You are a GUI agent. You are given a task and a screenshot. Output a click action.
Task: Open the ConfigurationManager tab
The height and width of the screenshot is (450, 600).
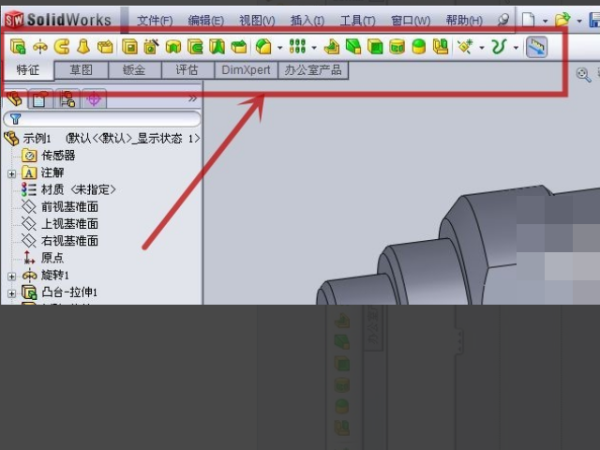[67, 99]
